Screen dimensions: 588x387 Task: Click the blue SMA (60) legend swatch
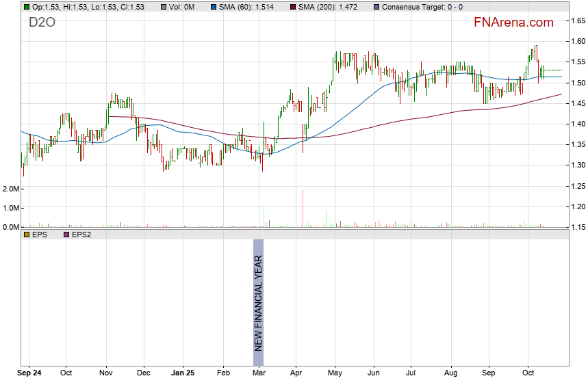tap(175, 7)
